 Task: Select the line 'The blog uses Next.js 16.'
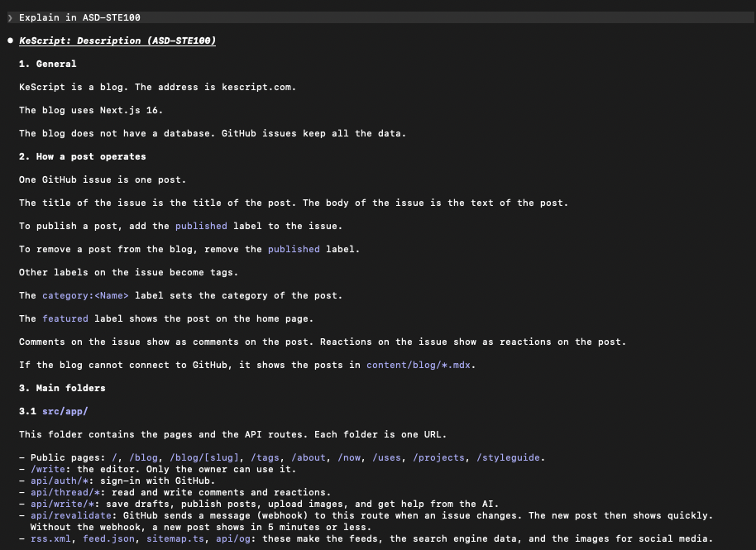(x=91, y=110)
